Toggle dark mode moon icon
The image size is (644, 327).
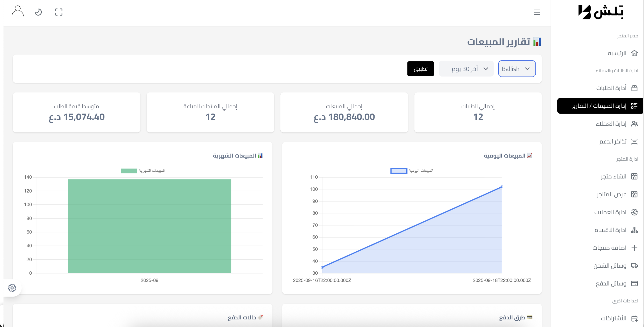click(38, 12)
